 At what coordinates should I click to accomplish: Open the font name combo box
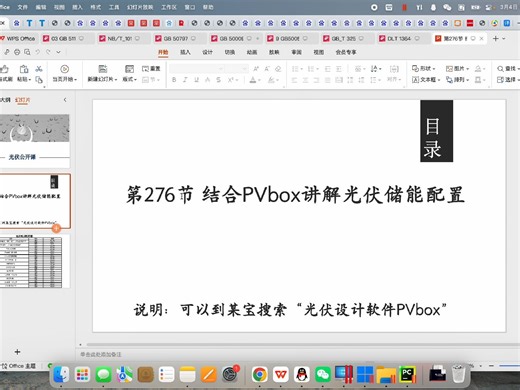click(x=197, y=69)
